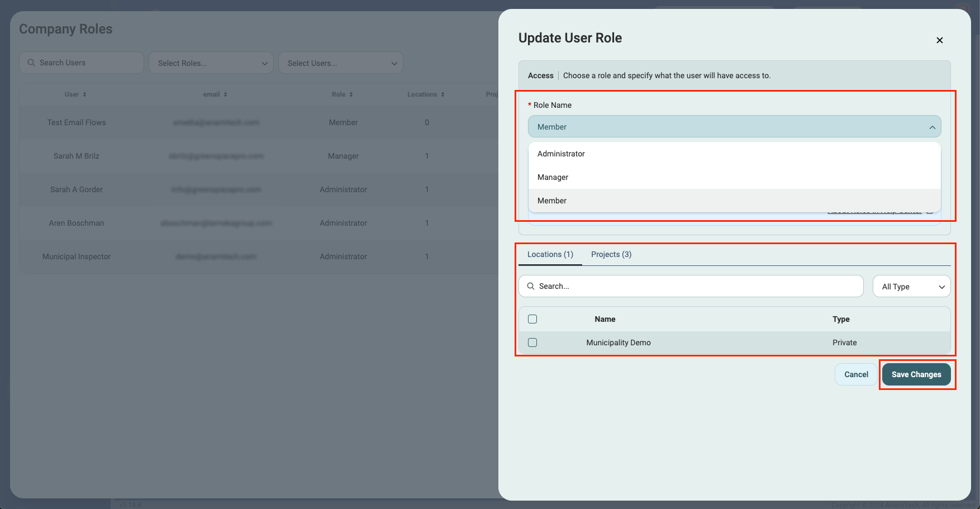This screenshot has height=509, width=980.
Task: Click the Search Users magnifier icon
Action: (31, 63)
